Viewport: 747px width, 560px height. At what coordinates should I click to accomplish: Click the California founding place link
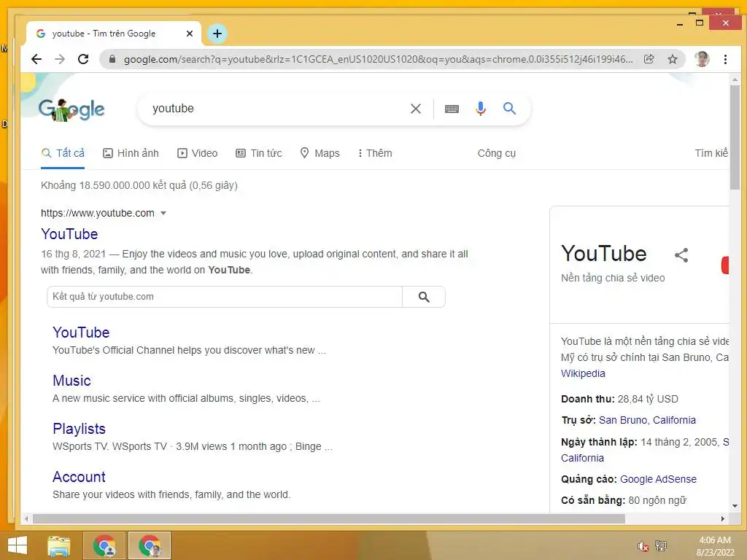tap(582, 458)
